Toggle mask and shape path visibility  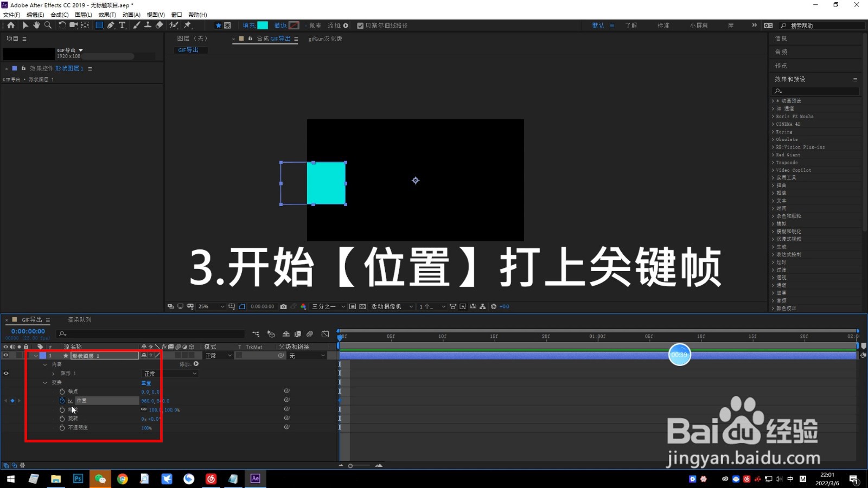coord(242,306)
